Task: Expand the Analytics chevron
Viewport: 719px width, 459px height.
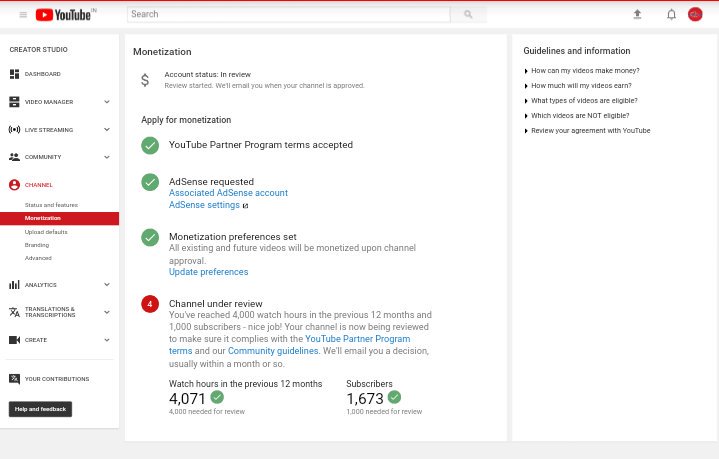Action: [x=107, y=285]
